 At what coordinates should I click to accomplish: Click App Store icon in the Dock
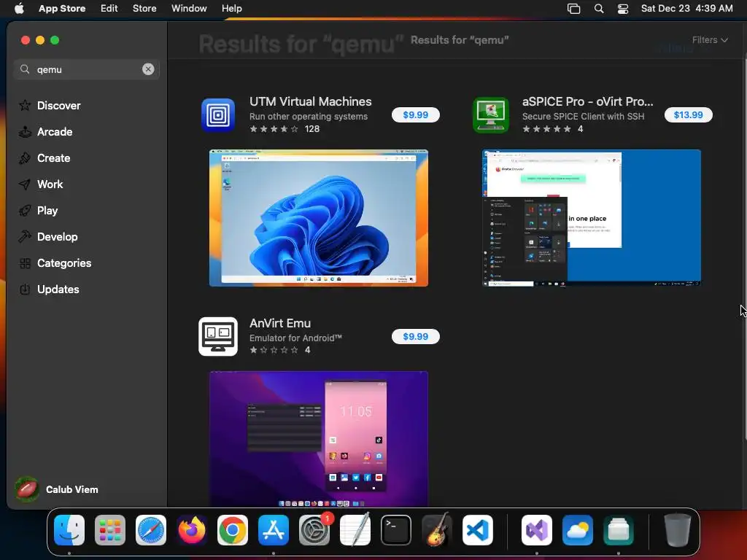click(274, 530)
